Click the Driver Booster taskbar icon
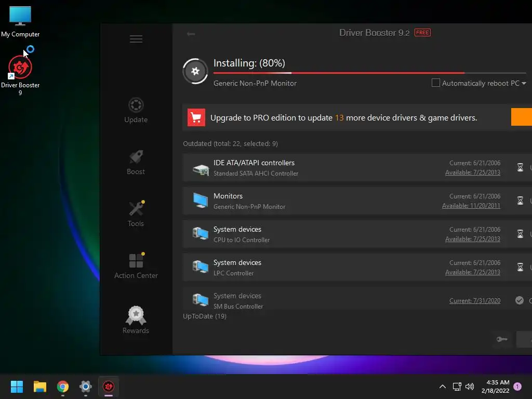 [x=109, y=387]
